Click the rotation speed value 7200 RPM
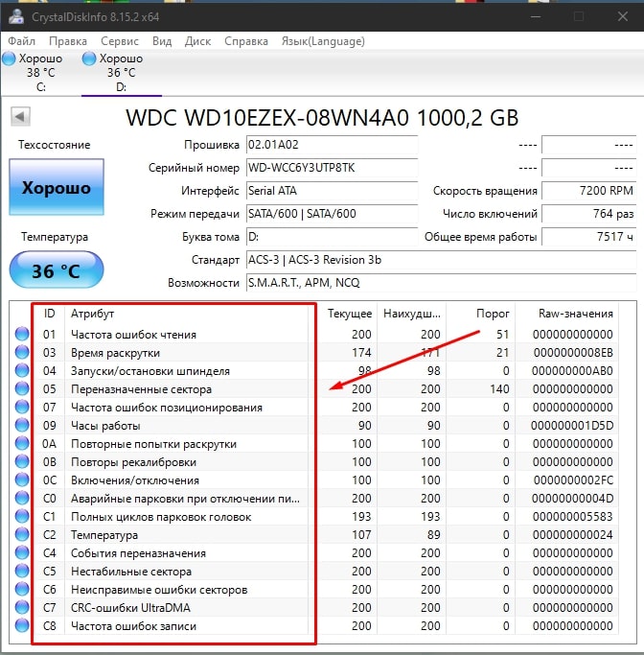 coord(589,191)
